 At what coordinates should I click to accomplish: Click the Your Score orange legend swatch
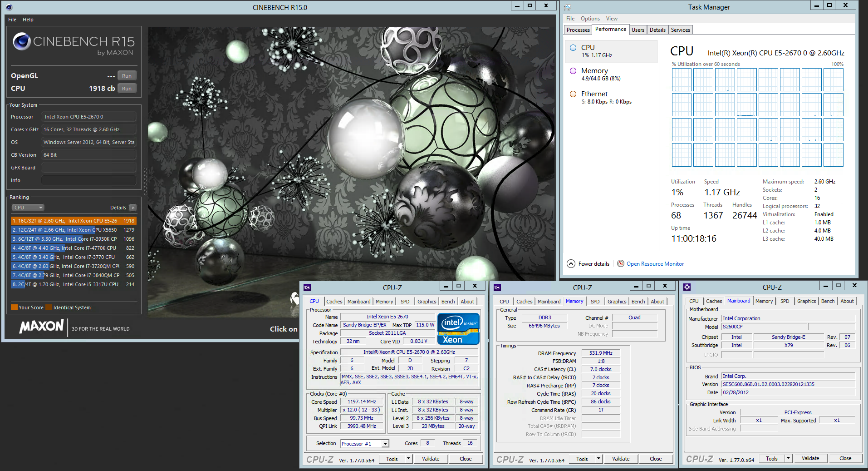14,307
